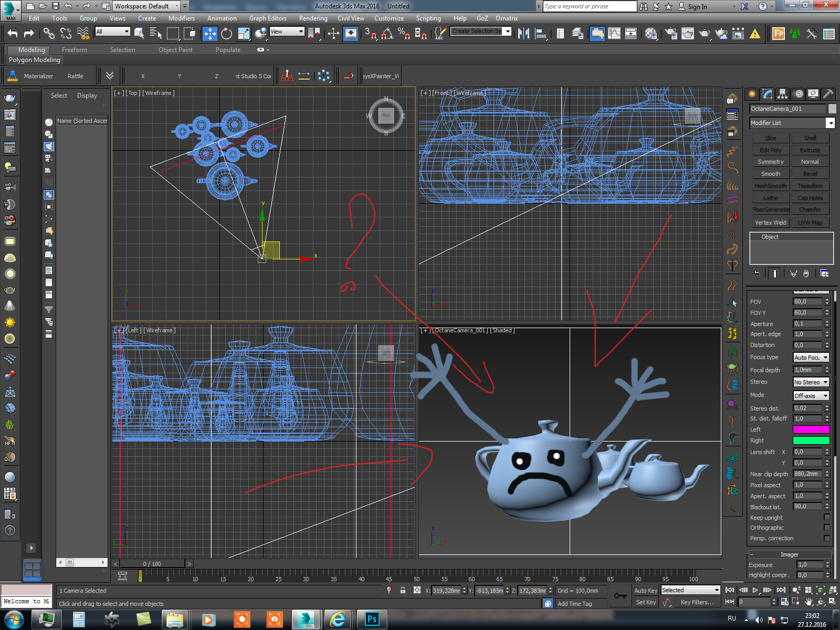
Task: Click the Align tool icon
Action: [541, 34]
